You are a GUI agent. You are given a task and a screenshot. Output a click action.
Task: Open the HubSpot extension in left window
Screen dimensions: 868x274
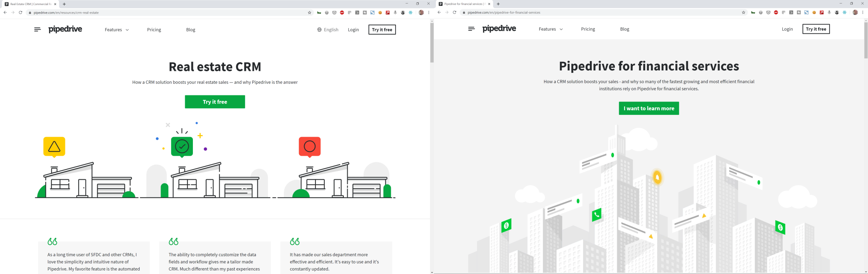click(x=357, y=12)
